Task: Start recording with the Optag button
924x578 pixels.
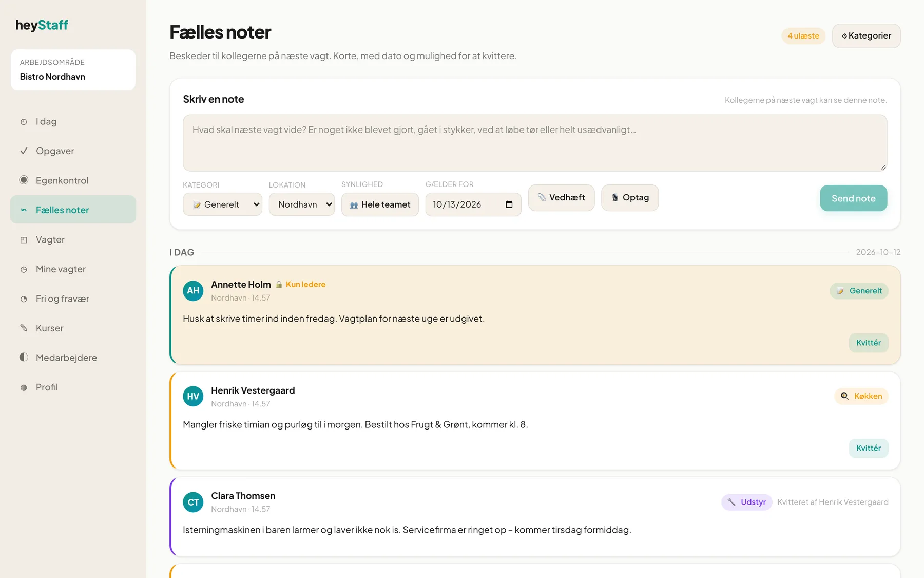Action: tap(630, 198)
